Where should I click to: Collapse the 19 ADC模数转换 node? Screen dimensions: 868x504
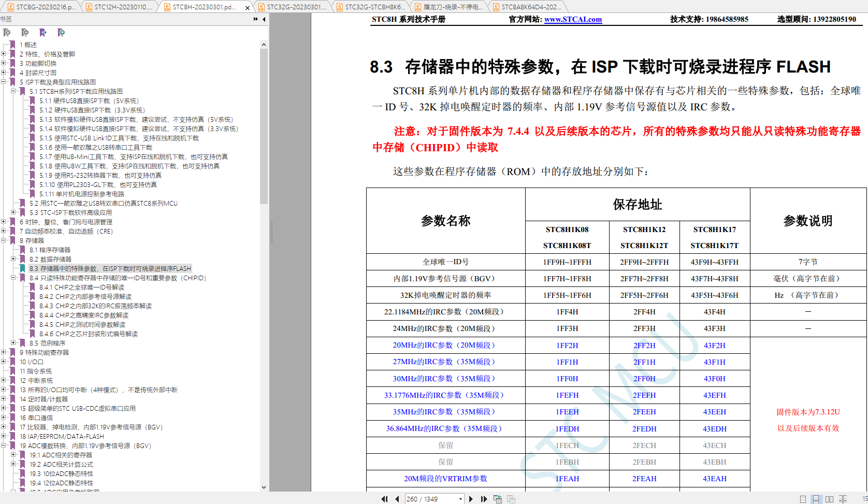4,445
